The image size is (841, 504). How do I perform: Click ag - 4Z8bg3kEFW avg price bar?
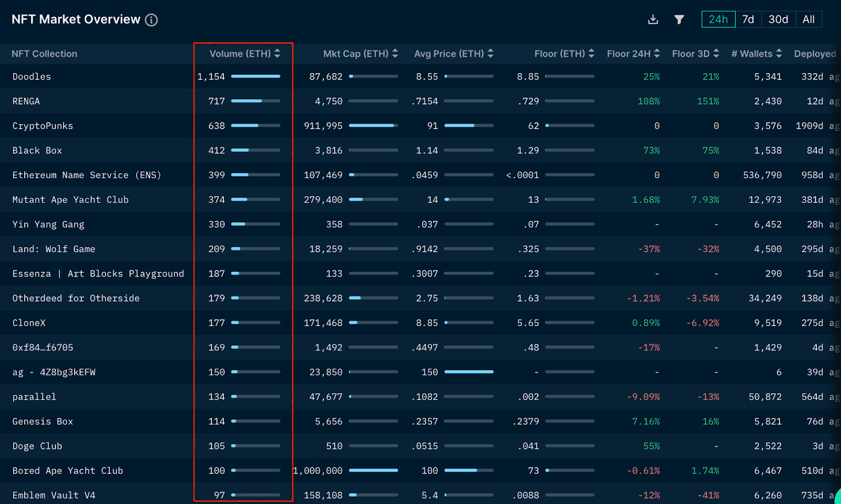[x=469, y=372]
